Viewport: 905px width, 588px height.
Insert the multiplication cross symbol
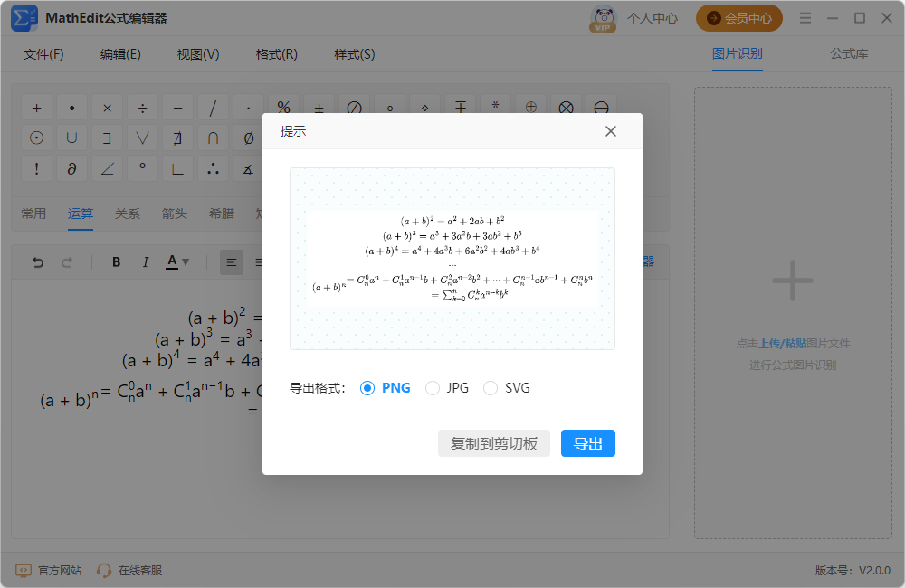click(x=107, y=108)
